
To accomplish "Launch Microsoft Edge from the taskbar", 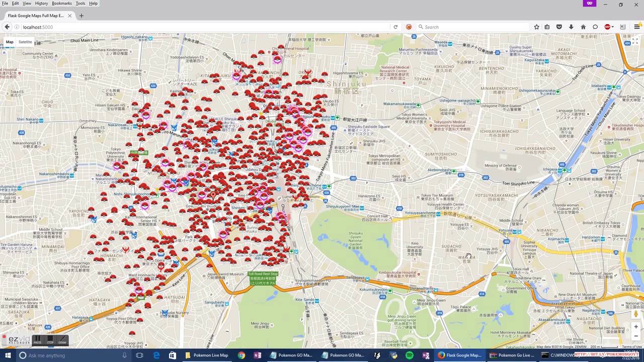I will point(156,355).
